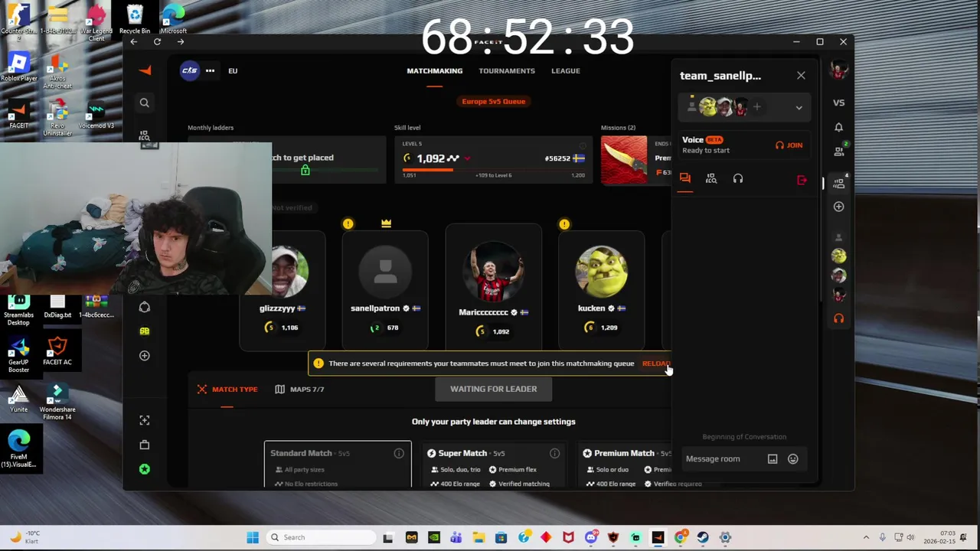Open the Elo graph icon next to 1,092

tap(453, 158)
